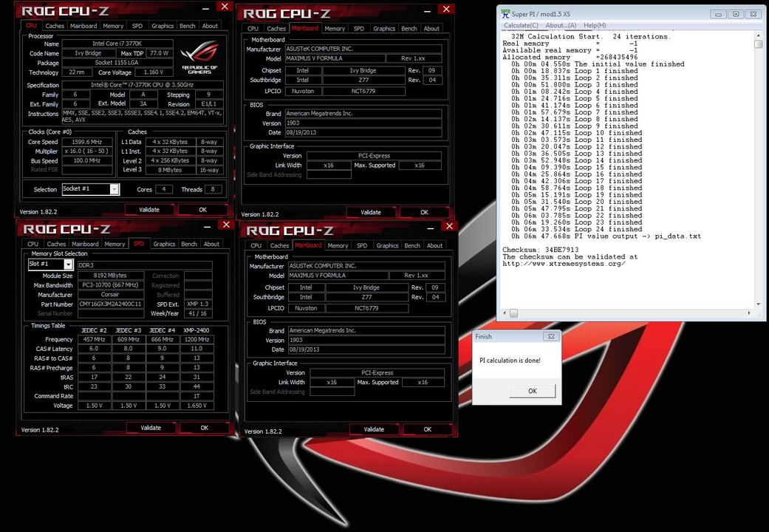
Task: Minimize the SPD CPU-Z window
Action: click(208, 226)
